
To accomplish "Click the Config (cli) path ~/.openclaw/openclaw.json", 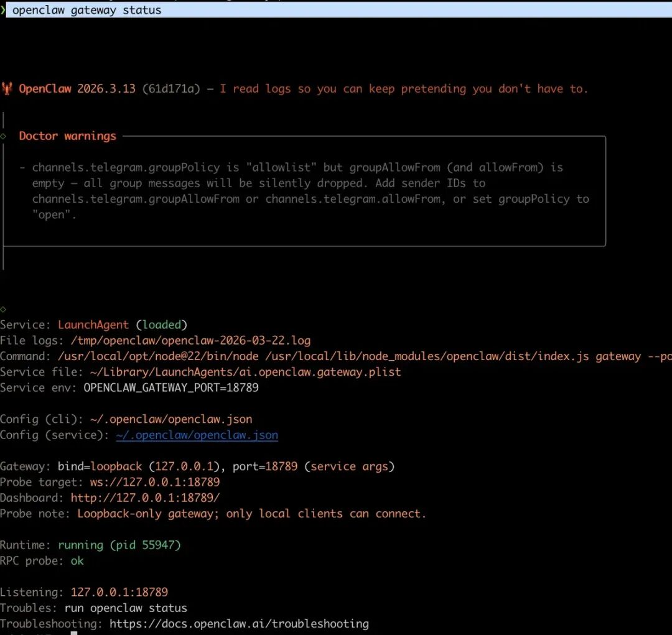I will point(171,419).
